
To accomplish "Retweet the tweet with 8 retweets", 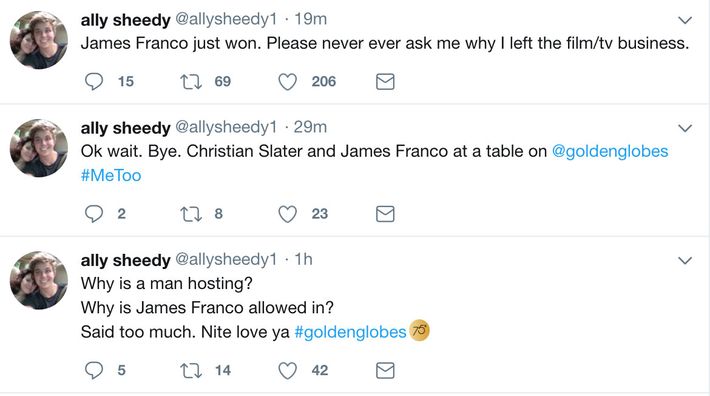I will coord(191,214).
